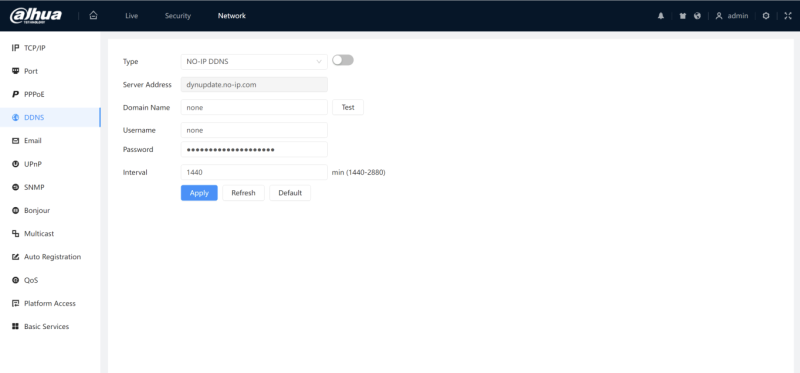Viewport: 800px width, 373px height.
Task: Switch to the Network tab
Action: tap(232, 16)
